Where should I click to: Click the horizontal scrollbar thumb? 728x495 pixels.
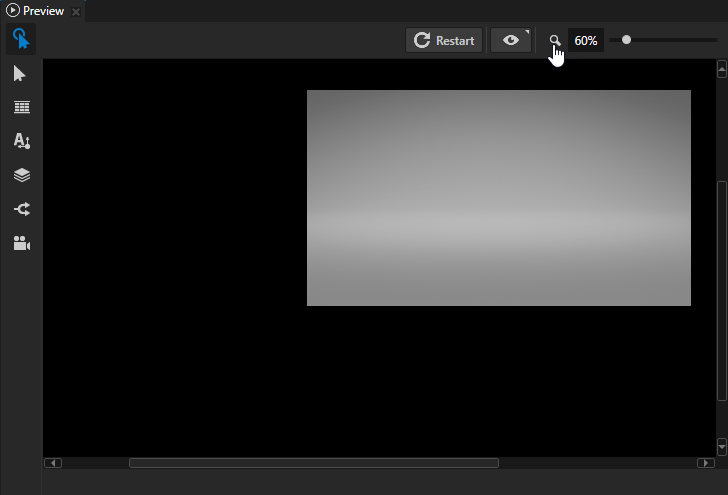point(313,463)
